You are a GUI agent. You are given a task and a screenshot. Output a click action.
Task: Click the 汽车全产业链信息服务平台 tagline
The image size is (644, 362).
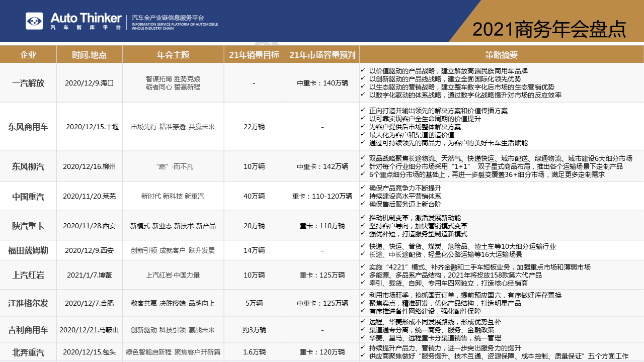[168, 17]
